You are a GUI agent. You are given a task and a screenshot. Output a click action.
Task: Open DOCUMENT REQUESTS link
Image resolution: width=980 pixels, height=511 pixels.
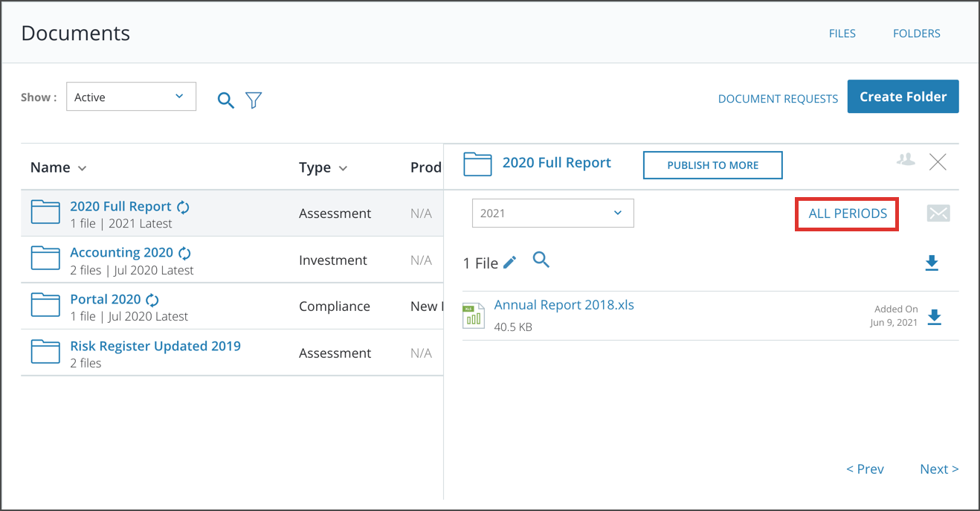click(x=778, y=98)
